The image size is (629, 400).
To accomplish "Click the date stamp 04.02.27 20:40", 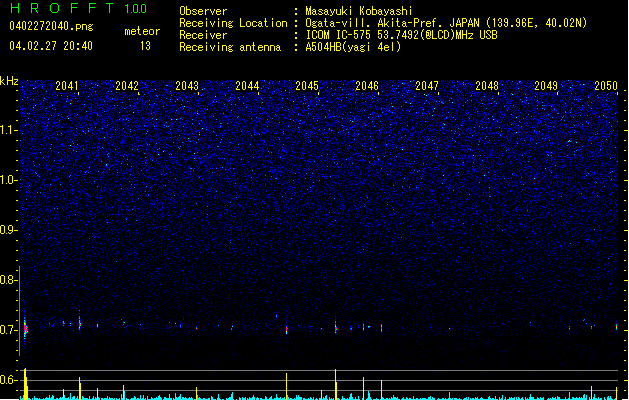I will tap(51, 46).
